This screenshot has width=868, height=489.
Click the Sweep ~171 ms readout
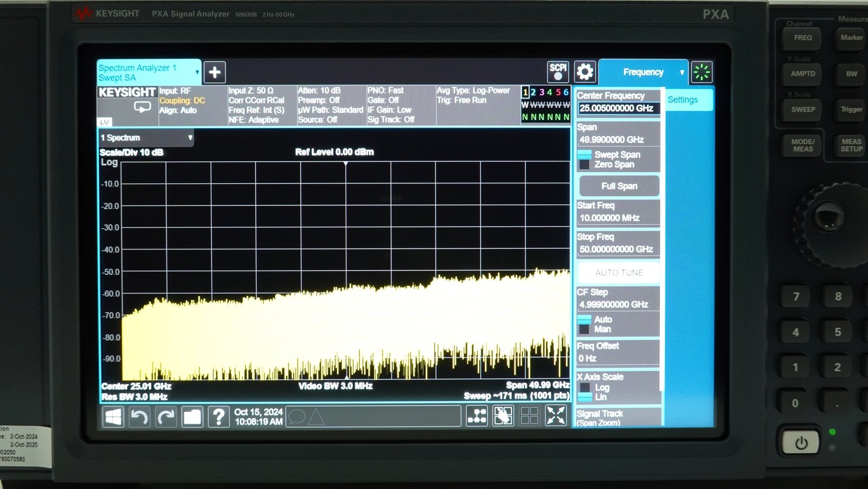coord(516,396)
